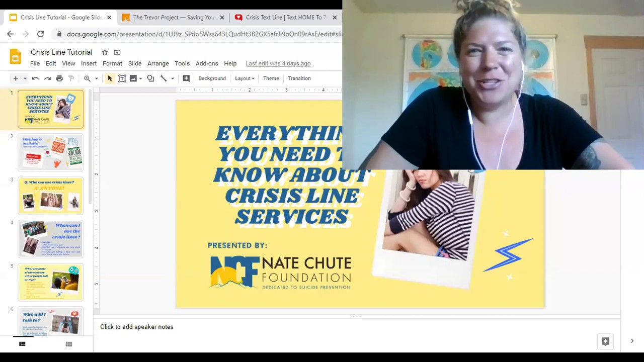Close the Crisis Text Line tab
Viewport: 644px width, 362px height.
335,18
